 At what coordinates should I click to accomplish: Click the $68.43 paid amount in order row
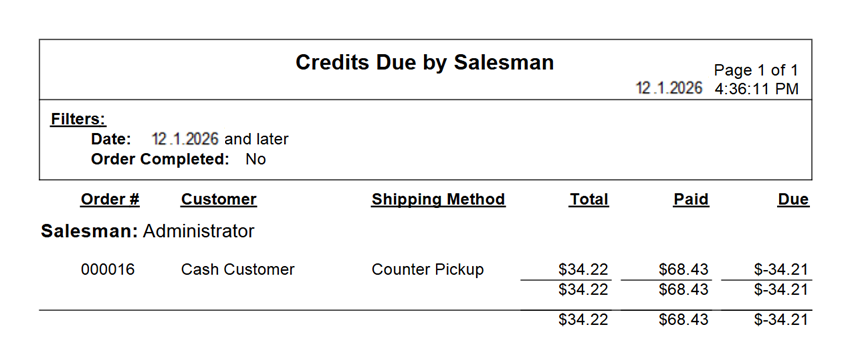[684, 269]
